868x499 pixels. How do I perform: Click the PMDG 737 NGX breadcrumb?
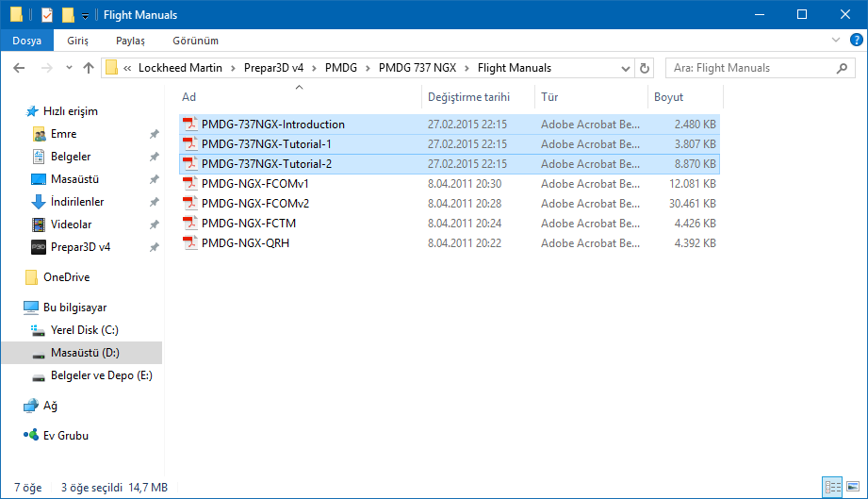[418, 68]
